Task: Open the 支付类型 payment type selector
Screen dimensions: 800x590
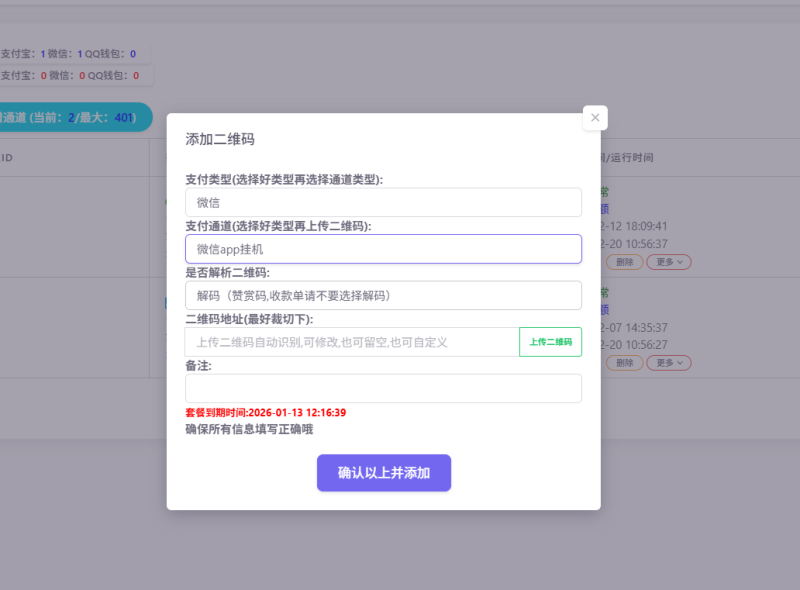Action: point(384,202)
